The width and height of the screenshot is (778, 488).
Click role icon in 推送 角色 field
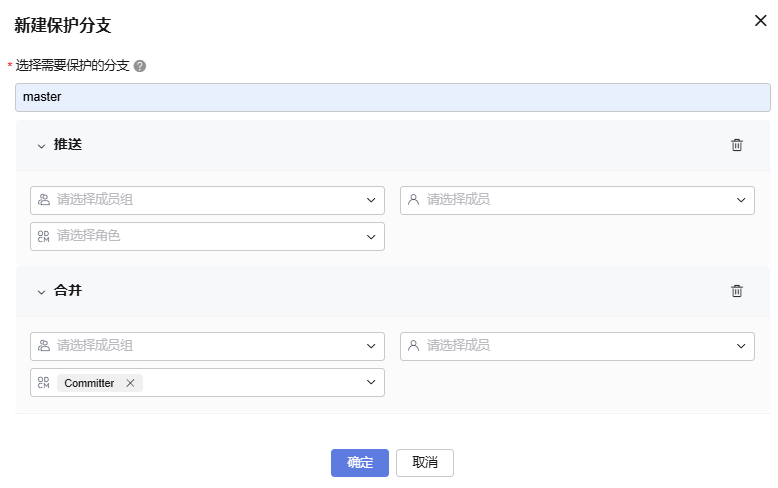[44, 236]
